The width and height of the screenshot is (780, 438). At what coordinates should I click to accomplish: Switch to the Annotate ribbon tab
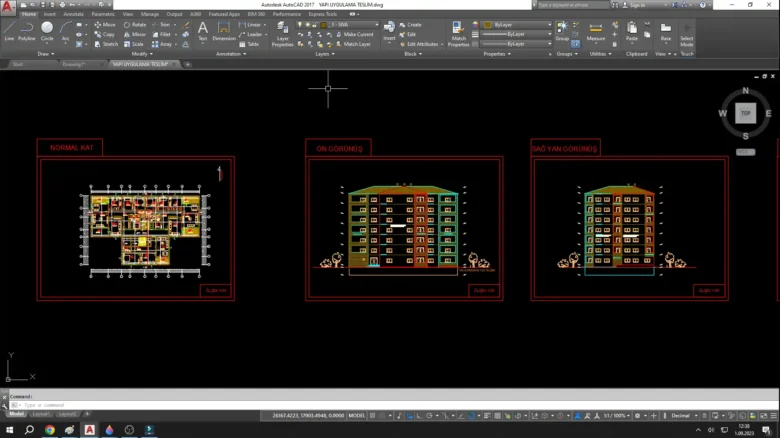(73, 14)
